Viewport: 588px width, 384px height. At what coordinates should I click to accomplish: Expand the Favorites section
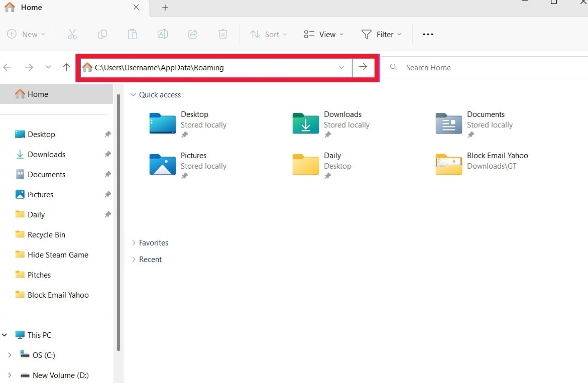134,242
